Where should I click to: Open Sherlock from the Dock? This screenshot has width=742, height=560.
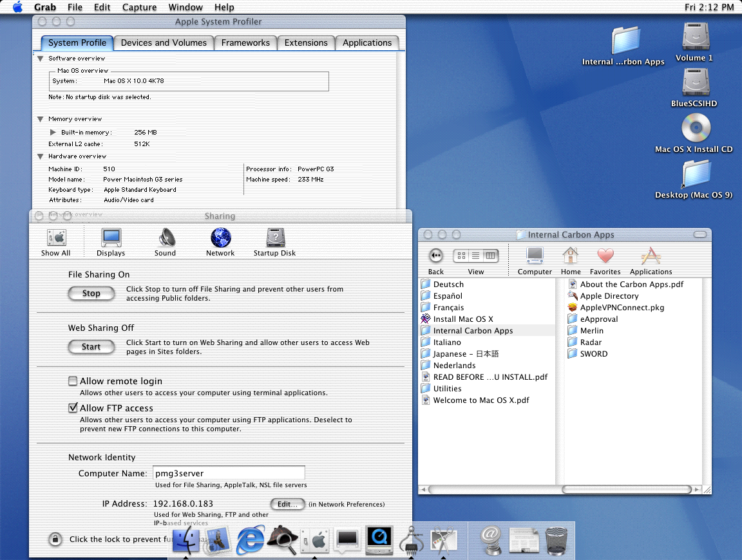[283, 540]
